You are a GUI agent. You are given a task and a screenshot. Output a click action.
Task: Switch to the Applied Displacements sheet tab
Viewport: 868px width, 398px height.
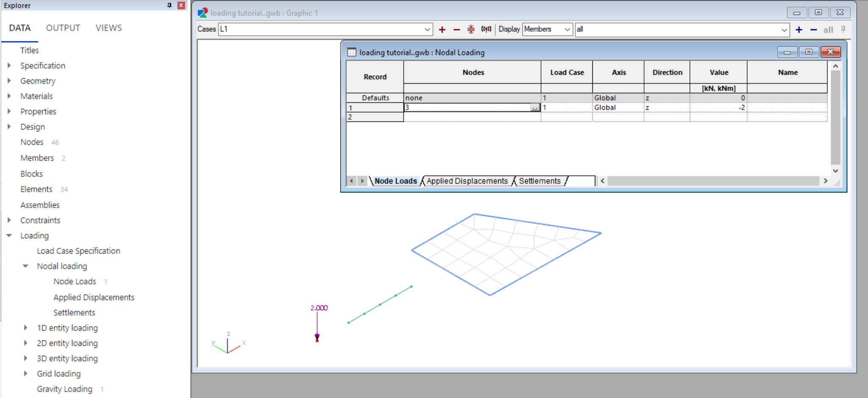click(467, 181)
